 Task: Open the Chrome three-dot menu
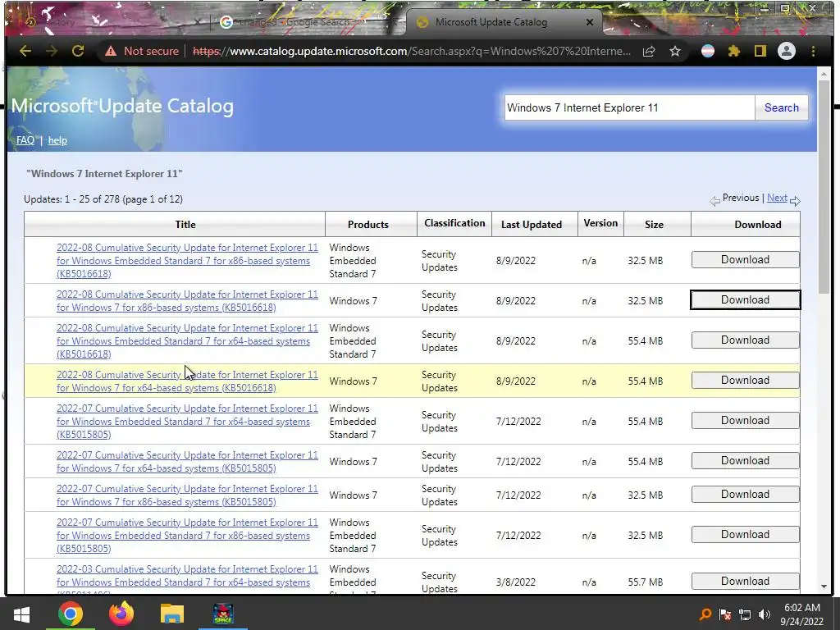click(813, 52)
